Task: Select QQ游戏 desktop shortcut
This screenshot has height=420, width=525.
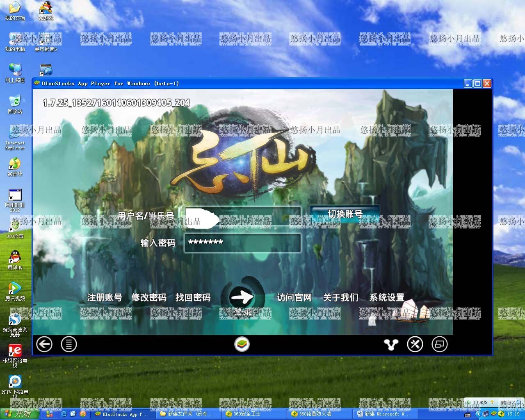Action: (x=46, y=11)
